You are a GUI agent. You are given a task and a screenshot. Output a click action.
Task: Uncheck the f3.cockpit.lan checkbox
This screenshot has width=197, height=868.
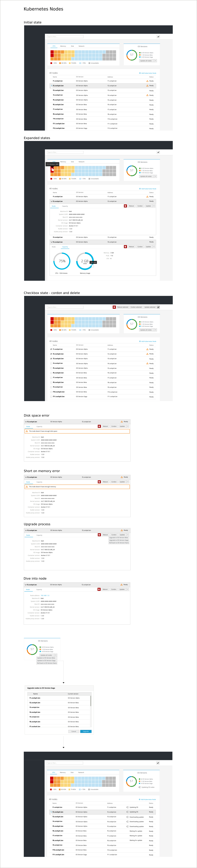click(51, 359)
